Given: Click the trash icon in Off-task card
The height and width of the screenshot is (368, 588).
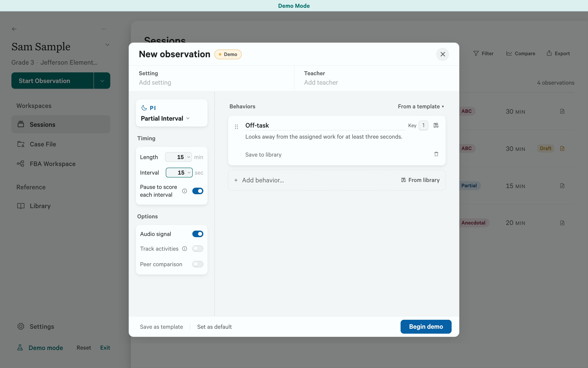Looking at the screenshot, I should pos(436,154).
